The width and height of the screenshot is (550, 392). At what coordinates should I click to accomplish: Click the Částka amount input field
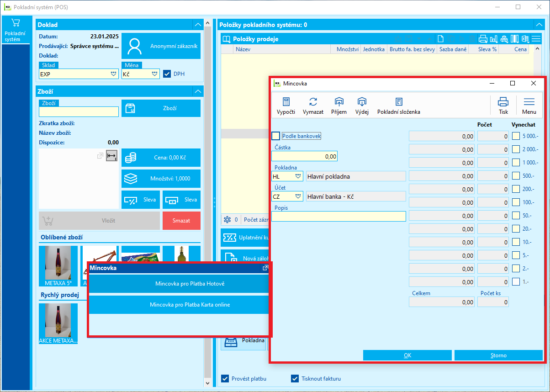click(304, 156)
